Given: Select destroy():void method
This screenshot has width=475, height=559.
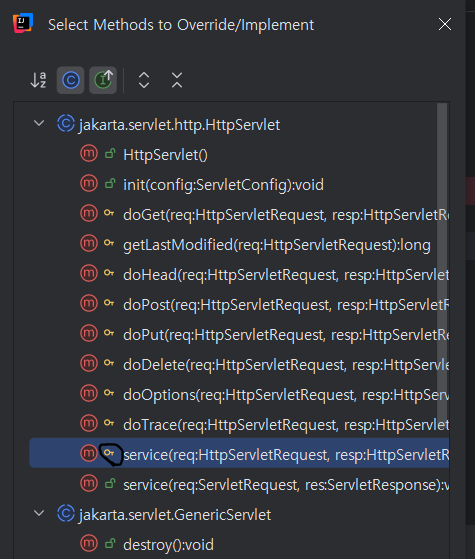Looking at the screenshot, I should (x=231, y=544).
